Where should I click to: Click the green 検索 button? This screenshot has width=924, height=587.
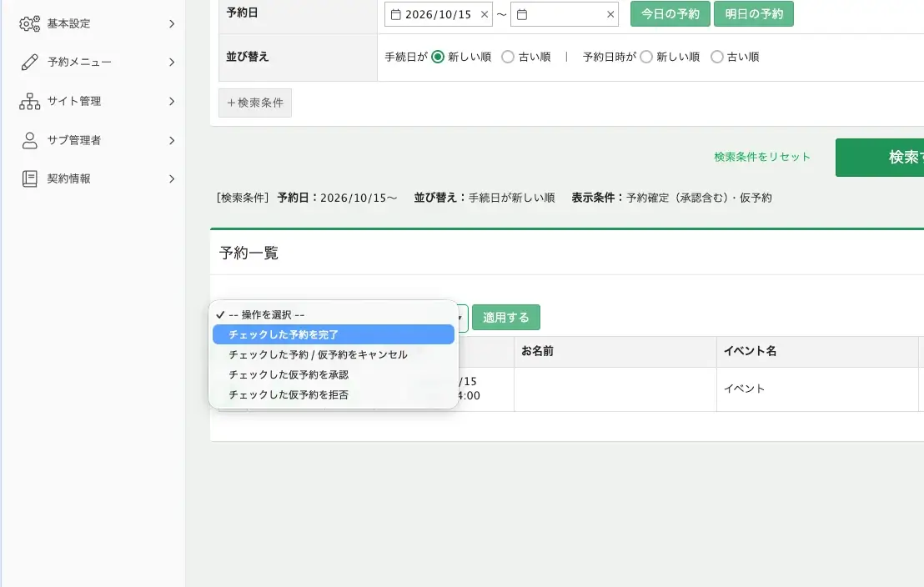tap(879, 158)
